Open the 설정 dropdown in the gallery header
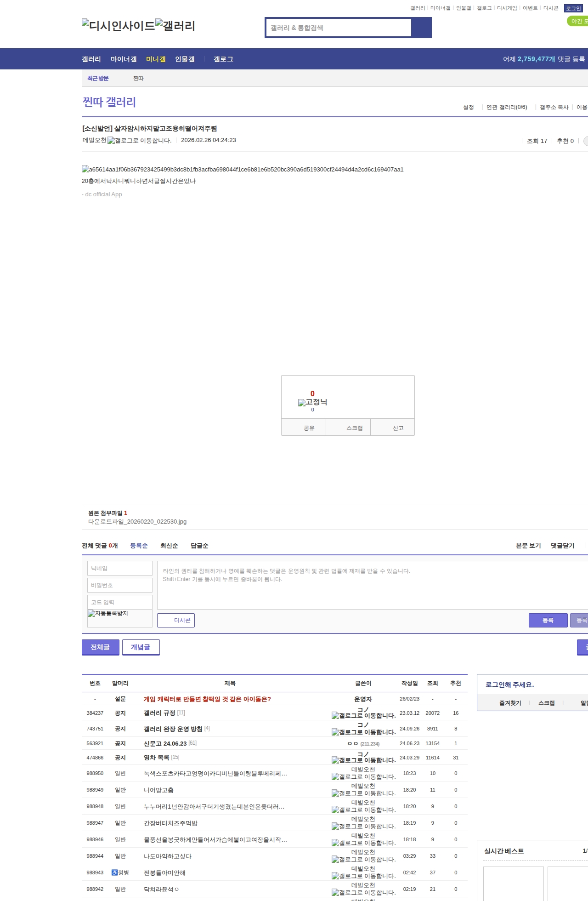588x901 pixels. 469,107
